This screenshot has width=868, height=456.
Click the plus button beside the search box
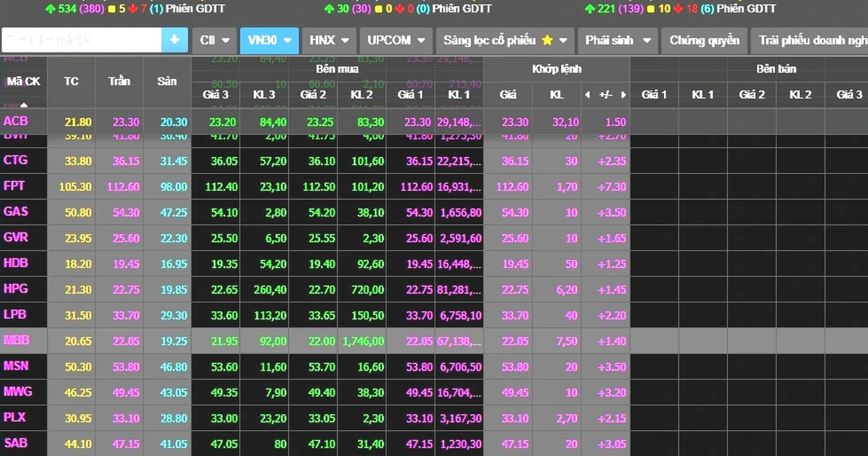point(174,41)
